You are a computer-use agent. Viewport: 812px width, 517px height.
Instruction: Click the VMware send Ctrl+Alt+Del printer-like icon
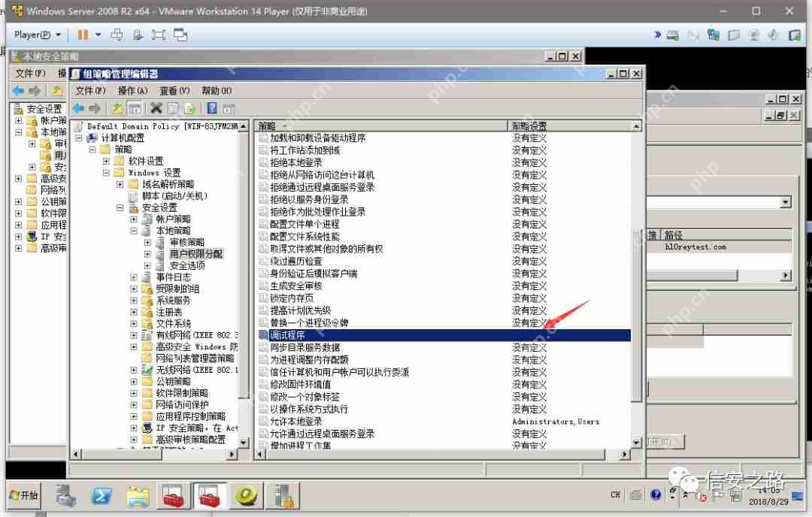coord(117,35)
